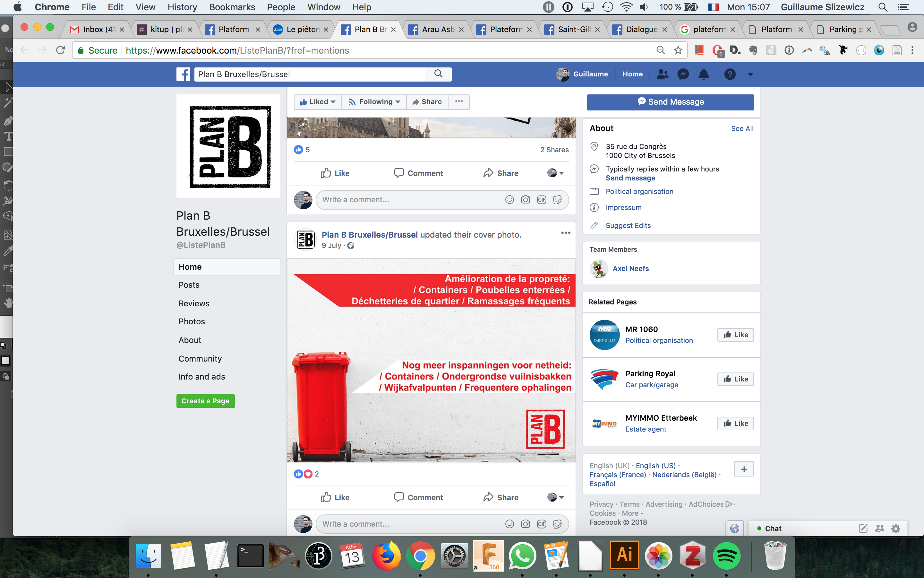Screen dimensions: 924x578
Task: Open the three-dot page options menu
Action: (x=459, y=102)
